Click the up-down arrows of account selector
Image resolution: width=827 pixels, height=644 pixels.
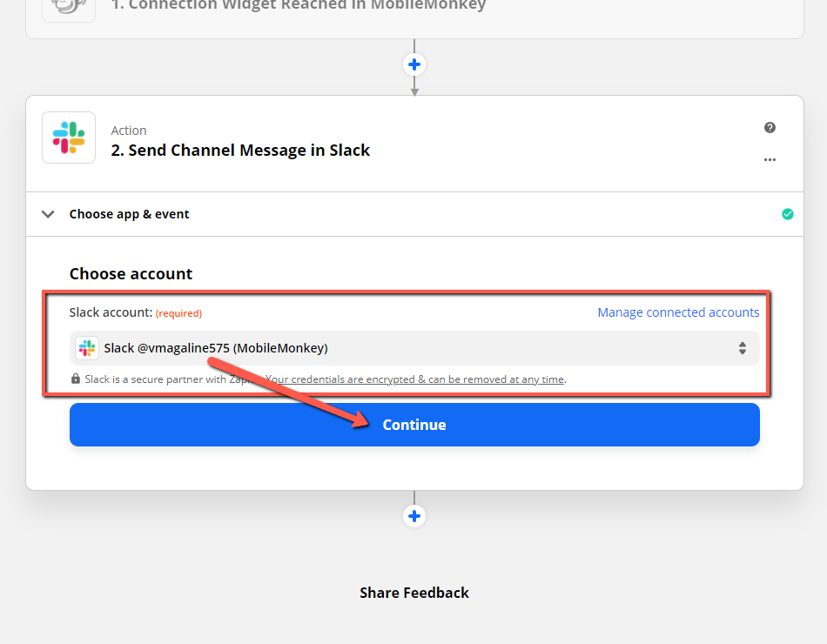[742, 348]
